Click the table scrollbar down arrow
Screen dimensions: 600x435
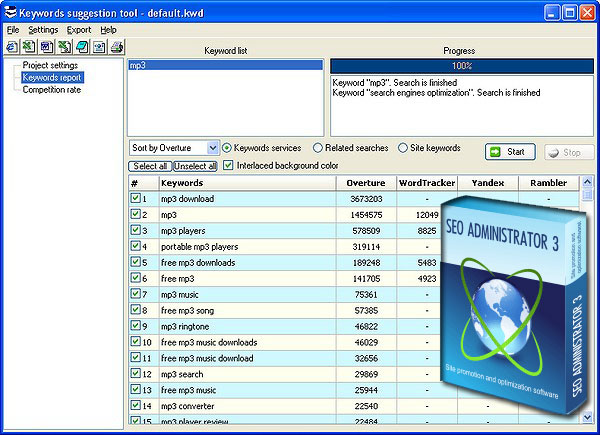(587, 417)
